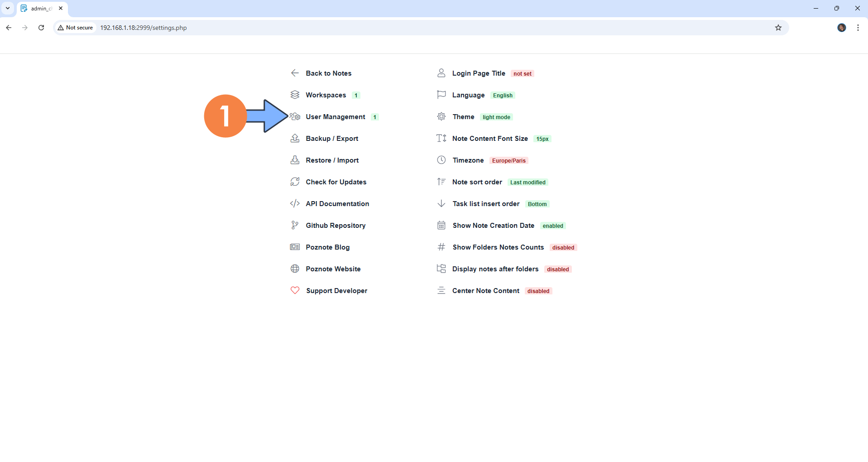The width and height of the screenshot is (868, 462).
Task: Open Workspaces settings via the layers icon
Action: tap(295, 95)
